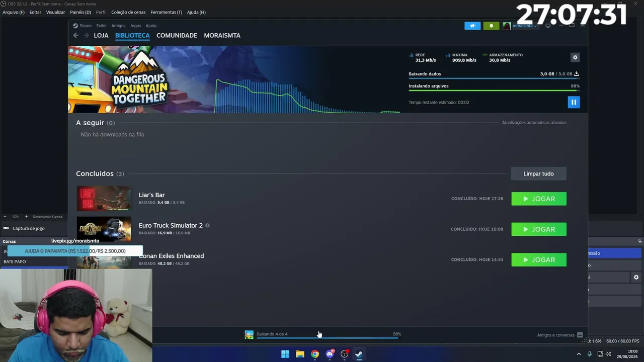Click Dimensionar à janela in OBS
The width and height of the screenshot is (644, 362).
click(x=48, y=217)
